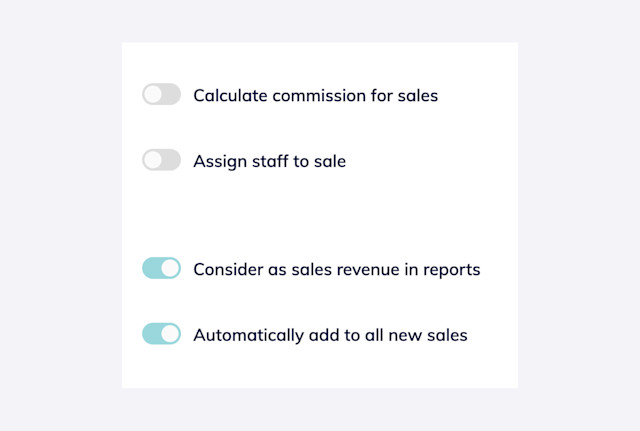The width and height of the screenshot is (640, 431).
Task: Click the gray track of Assign staff toggle
Action: coord(172,160)
